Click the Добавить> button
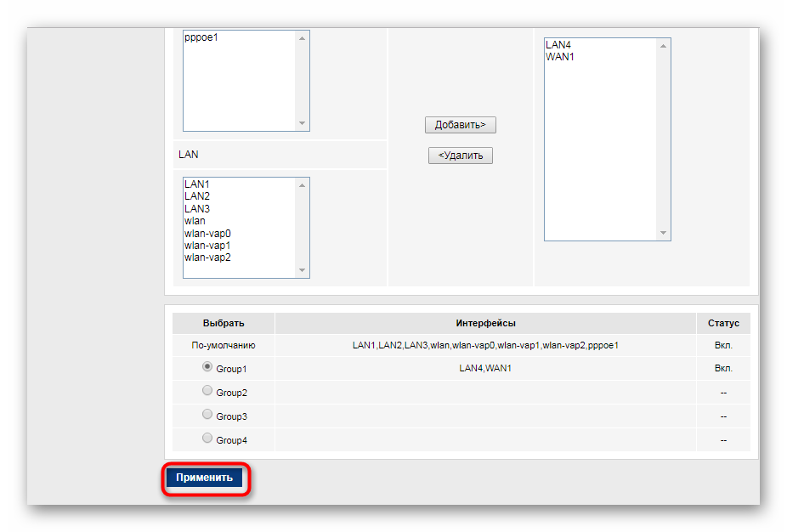The image size is (787, 532). [461, 125]
